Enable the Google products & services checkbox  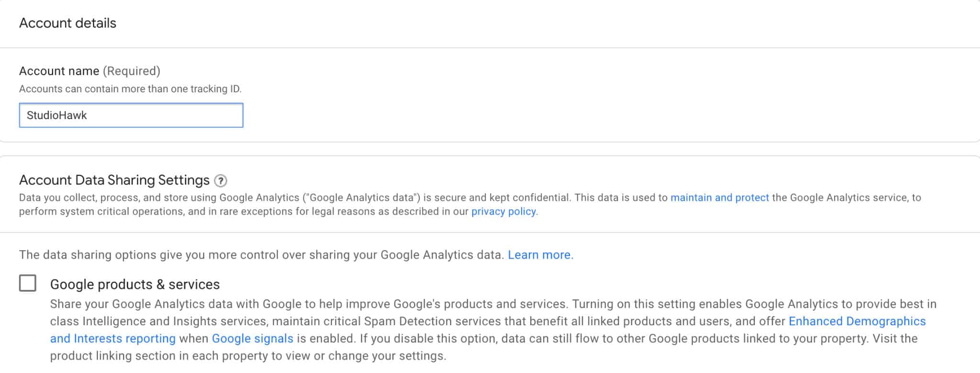click(28, 283)
